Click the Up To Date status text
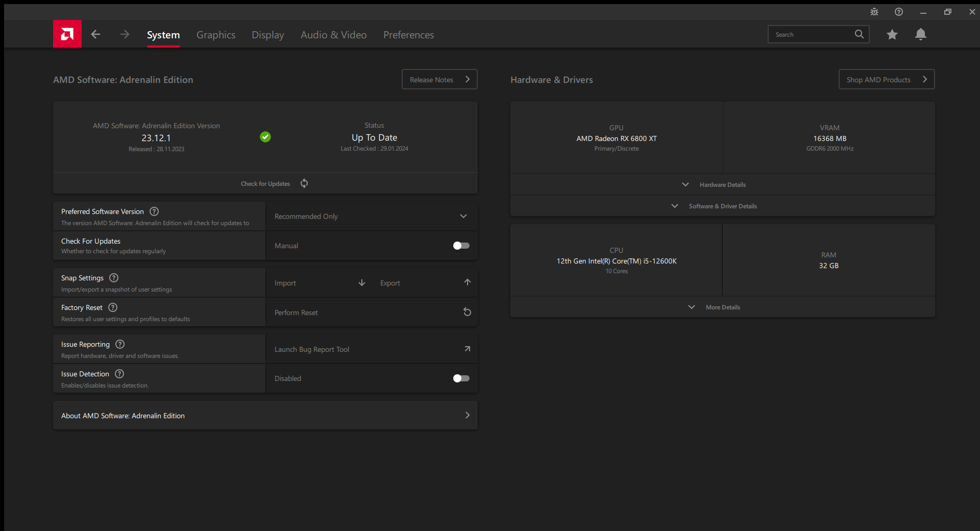Image resolution: width=980 pixels, height=531 pixels. (x=374, y=137)
